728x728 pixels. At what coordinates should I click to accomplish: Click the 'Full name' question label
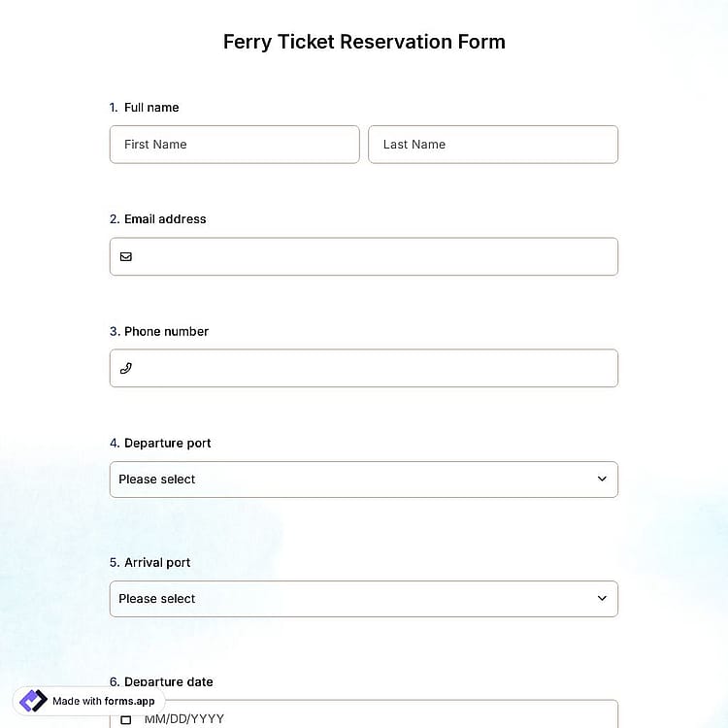pyautogui.click(x=151, y=107)
